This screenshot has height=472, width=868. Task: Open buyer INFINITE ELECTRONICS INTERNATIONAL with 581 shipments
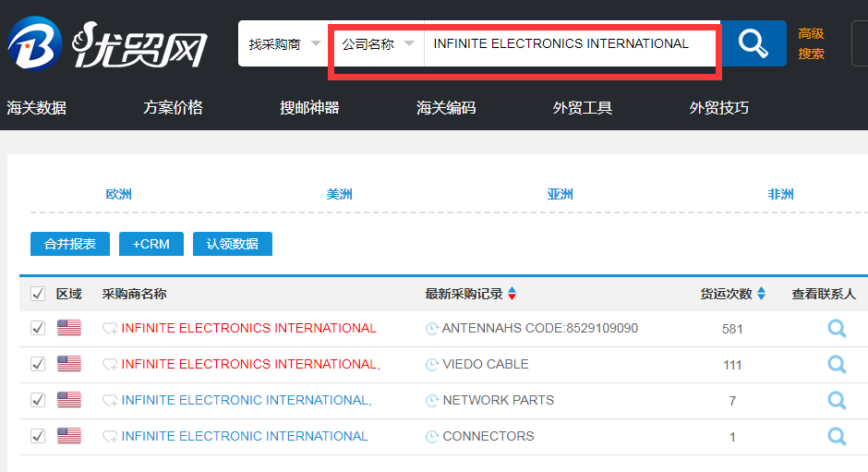248,328
